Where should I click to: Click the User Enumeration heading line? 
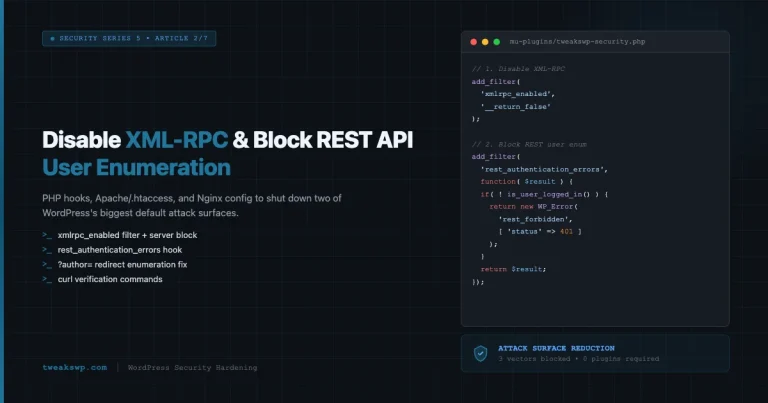(136, 167)
